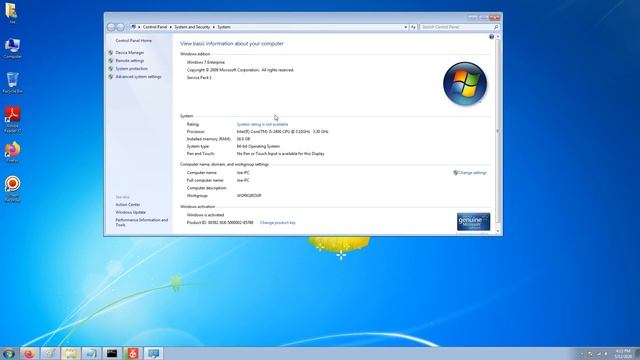This screenshot has width=640, height=360.
Task: Expand the arrow after System and Security breadcrumb
Action: [213, 27]
